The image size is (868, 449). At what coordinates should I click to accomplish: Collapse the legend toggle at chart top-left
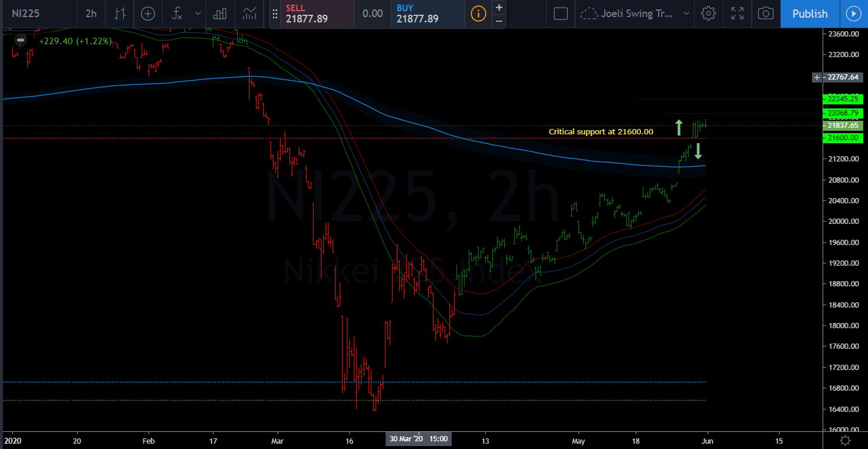pos(21,41)
